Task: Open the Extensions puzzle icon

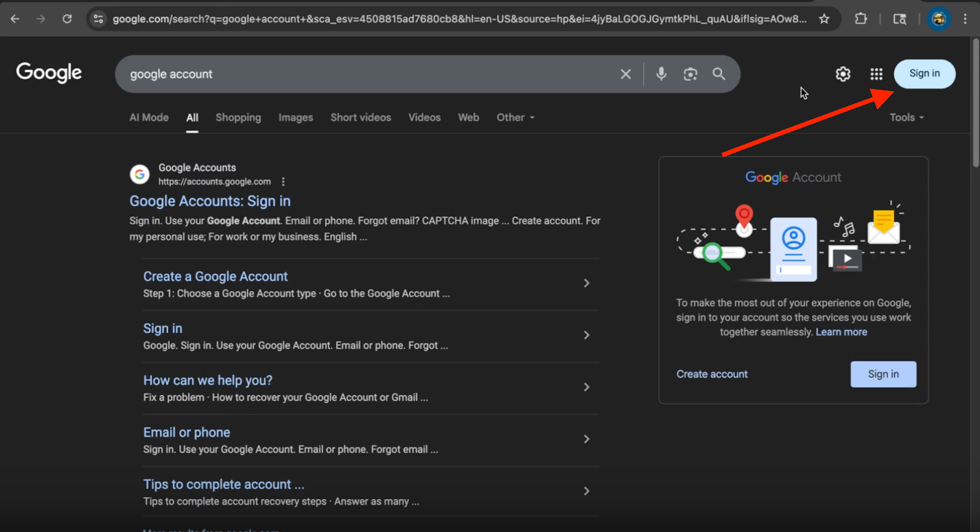Action: [861, 19]
